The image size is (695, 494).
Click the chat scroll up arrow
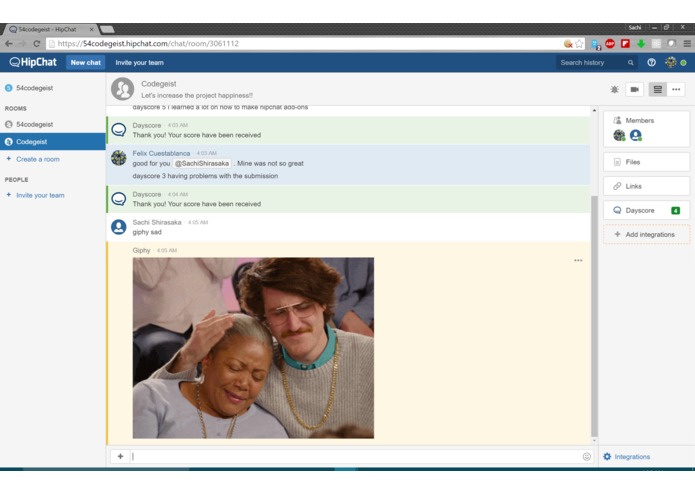tap(594, 110)
